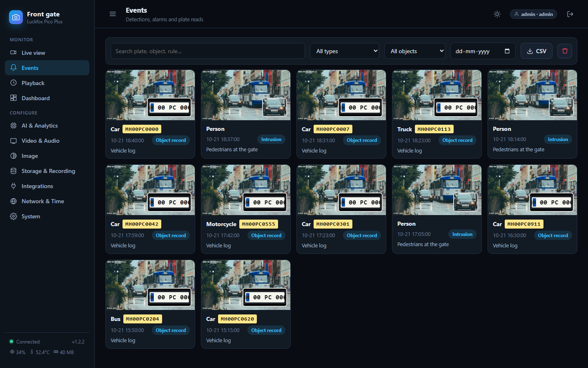This screenshot has width=588, height=368.
Task: Click the Network & Time globe icon
Action: click(13, 201)
